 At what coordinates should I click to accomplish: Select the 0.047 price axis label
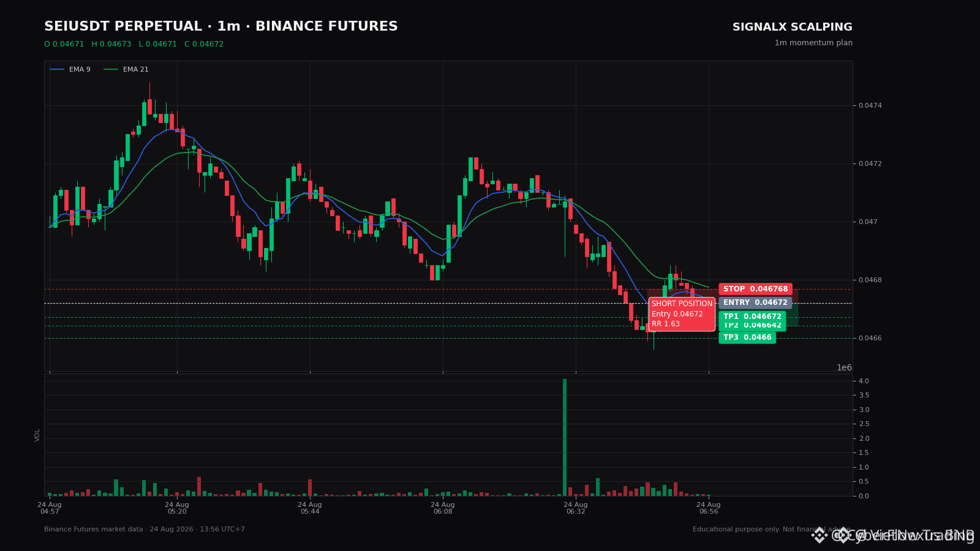(x=868, y=222)
